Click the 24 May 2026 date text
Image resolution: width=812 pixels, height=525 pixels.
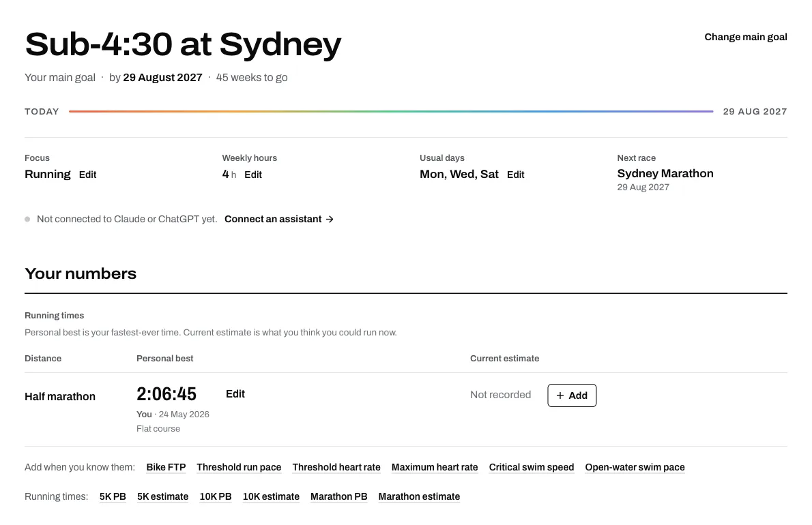pyautogui.click(x=184, y=415)
